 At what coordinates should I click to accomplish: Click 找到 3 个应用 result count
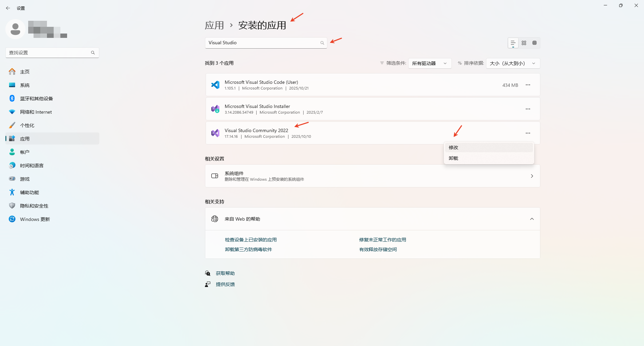click(219, 63)
